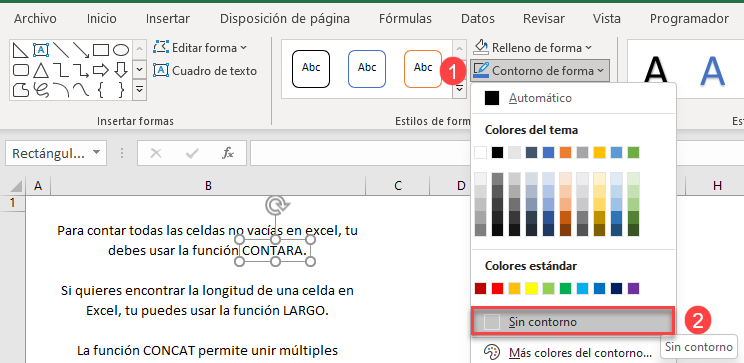Expand the full shapes gallery
The height and width of the screenshot is (363, 744).
tap(139, 90)
